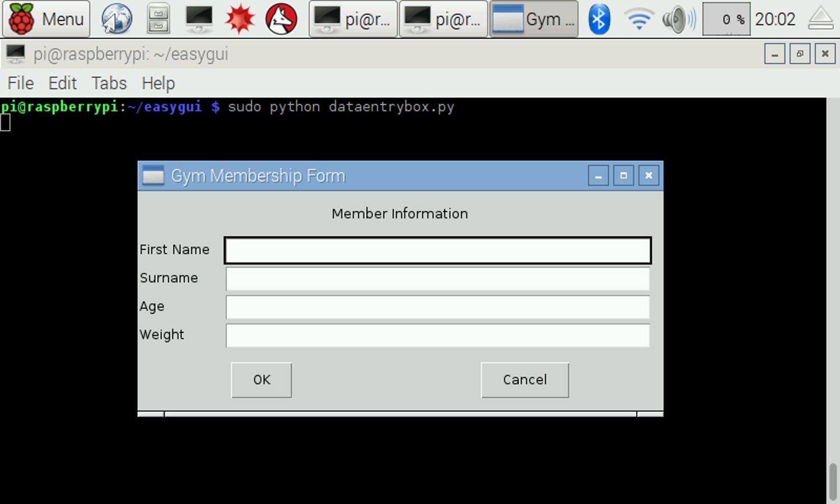Image resolution: width=840 pixels, height=504 pixels.
Task: Click the OK button
Action: [x=262, y=380]
